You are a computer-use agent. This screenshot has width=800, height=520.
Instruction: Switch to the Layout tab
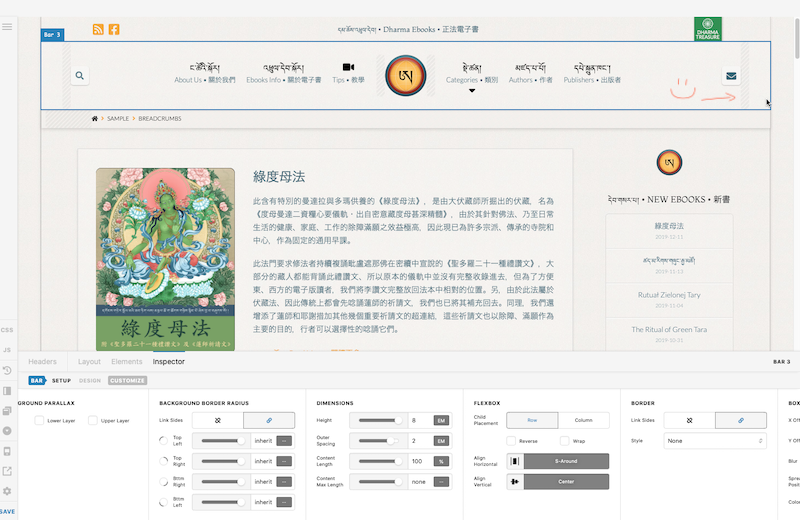pos(89,362)
